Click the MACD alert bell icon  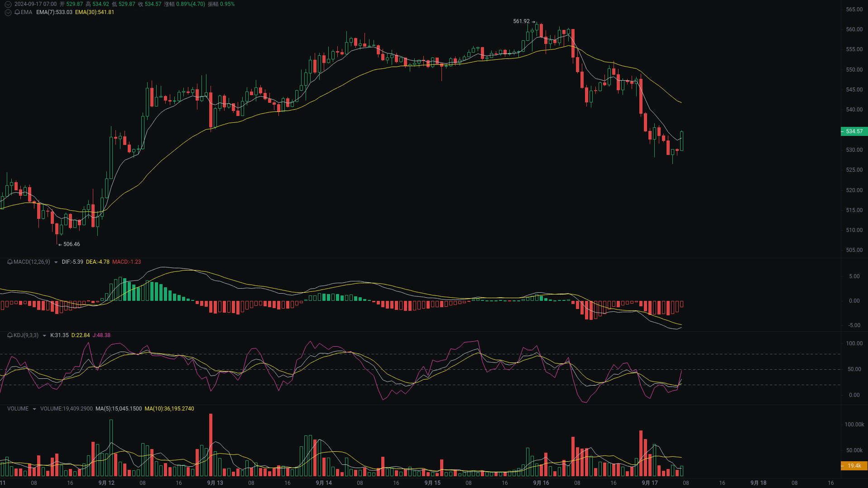[9, 262]
